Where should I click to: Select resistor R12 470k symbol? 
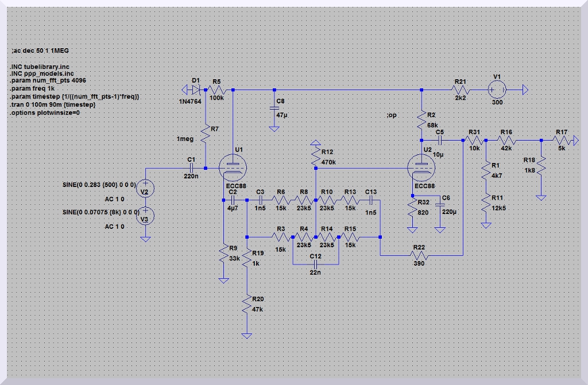315,155
